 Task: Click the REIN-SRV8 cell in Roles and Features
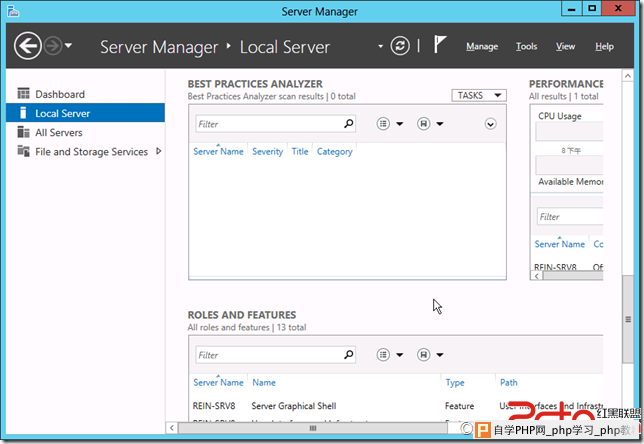214,406
